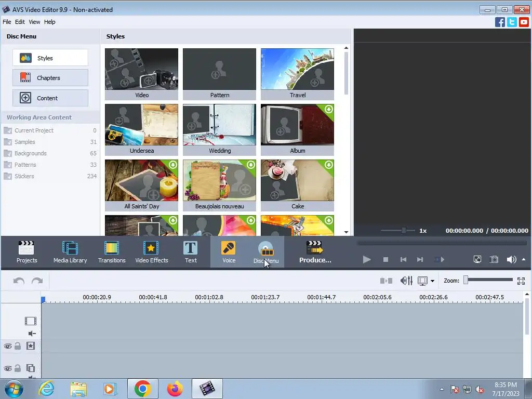Click the Split clip icon

coord(386,281)
